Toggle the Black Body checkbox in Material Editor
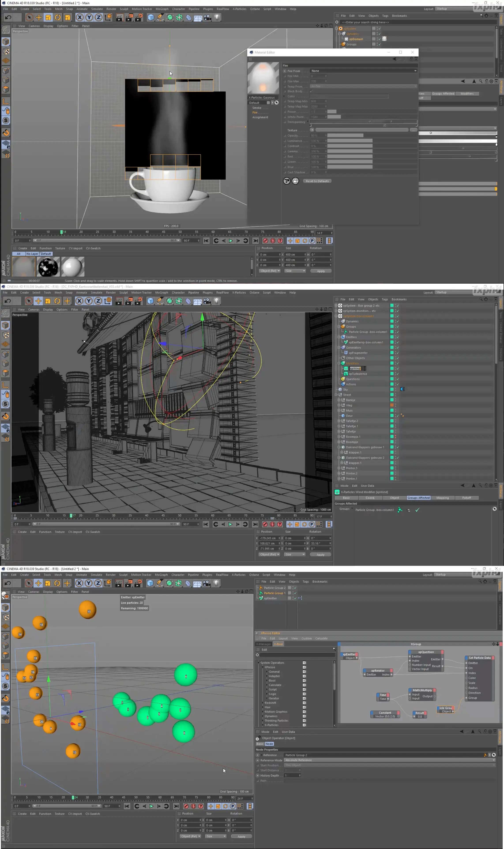The image size is (504, 849). (311, 91)
